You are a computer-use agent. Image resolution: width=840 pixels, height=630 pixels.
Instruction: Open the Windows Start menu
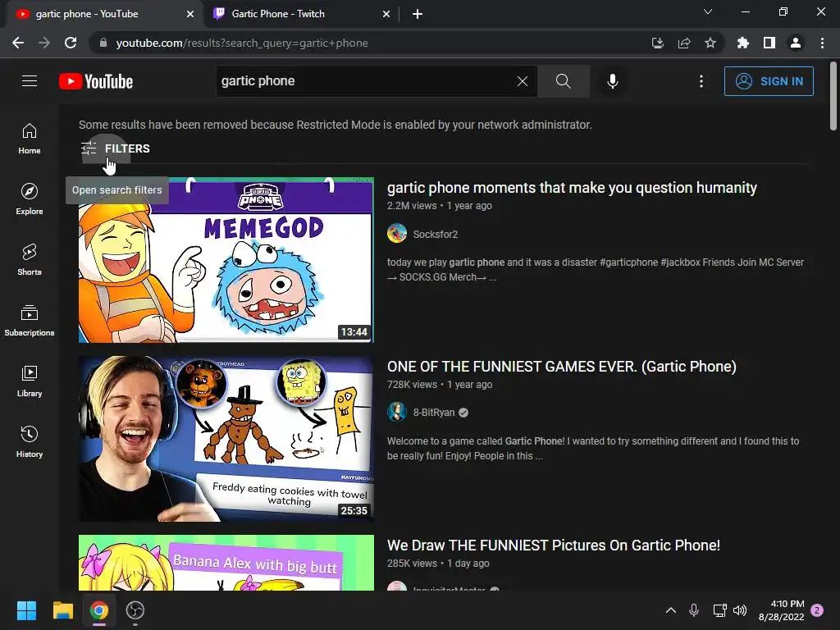(26, 610)
